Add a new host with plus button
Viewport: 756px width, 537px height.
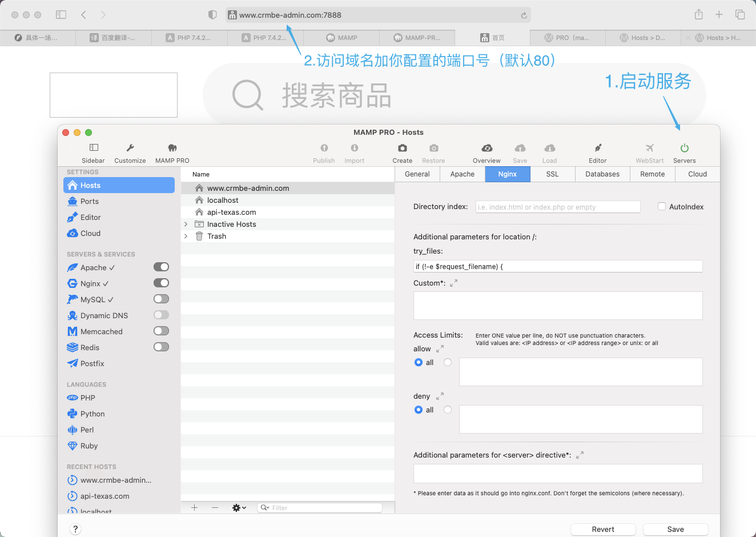click(194, 507)
